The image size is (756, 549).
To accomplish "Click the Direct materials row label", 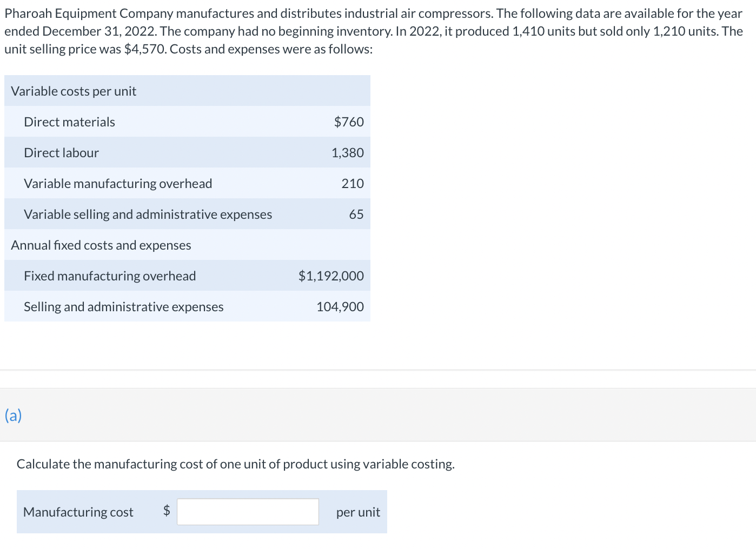I will coord(69,122).
